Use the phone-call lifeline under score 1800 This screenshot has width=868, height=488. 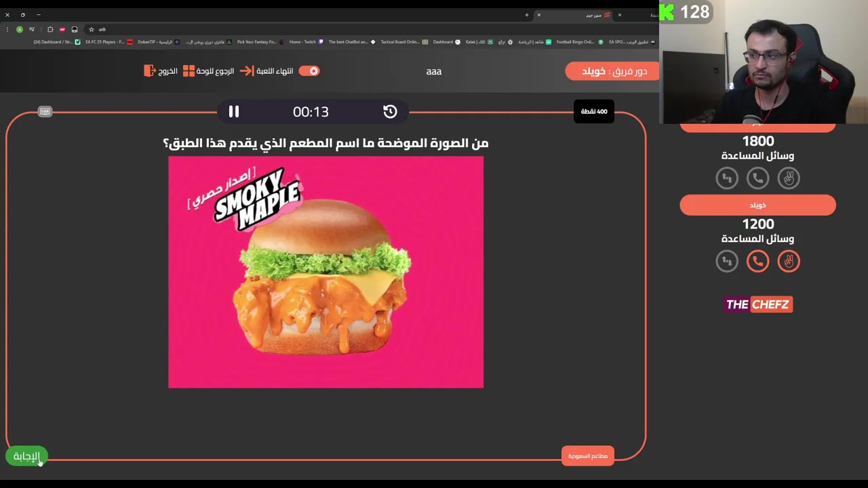(x=757, y=178)
